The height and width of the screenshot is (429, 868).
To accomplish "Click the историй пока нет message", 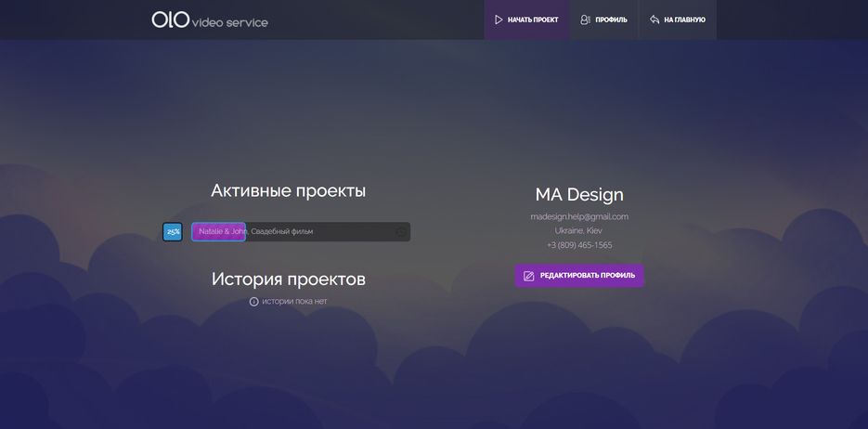I will pyautogui.click(x=294, y=302).
